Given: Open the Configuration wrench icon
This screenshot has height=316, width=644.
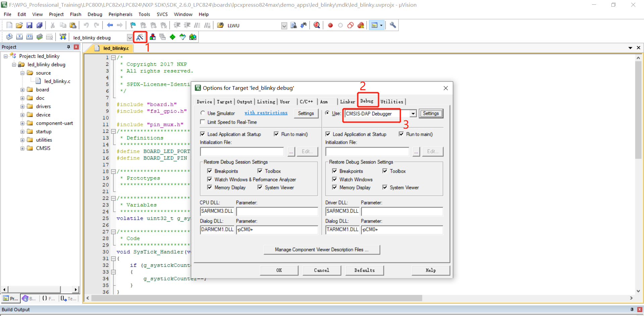Looking at the screenshot, I should (393, 25).
